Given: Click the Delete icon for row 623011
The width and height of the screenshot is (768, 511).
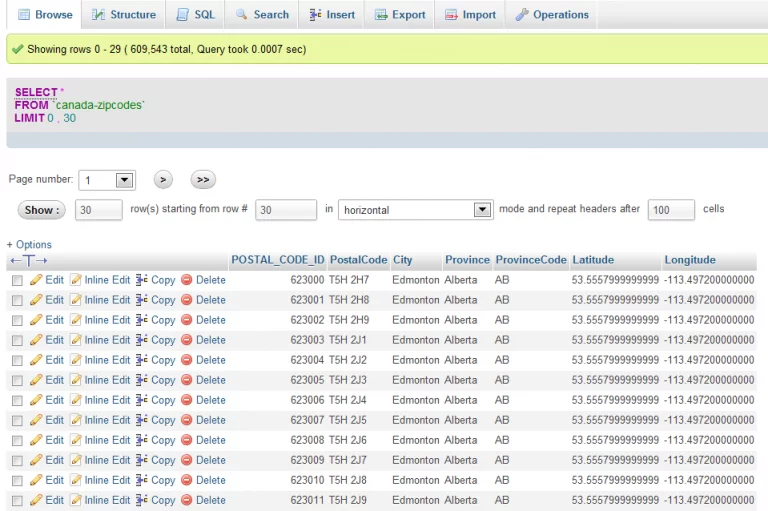Looking at the screenshot, I should pyautogui.click(x=186, y=500).
